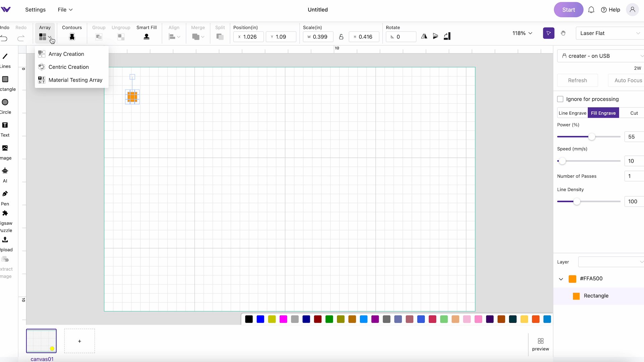Viewport: 644px width, 362px height.
Task: Click the Auto Focus button
Action: coord(628,80)
